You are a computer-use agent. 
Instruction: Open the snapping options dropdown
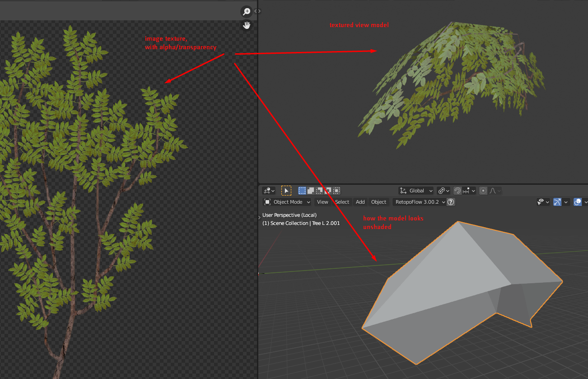point(469,191)
